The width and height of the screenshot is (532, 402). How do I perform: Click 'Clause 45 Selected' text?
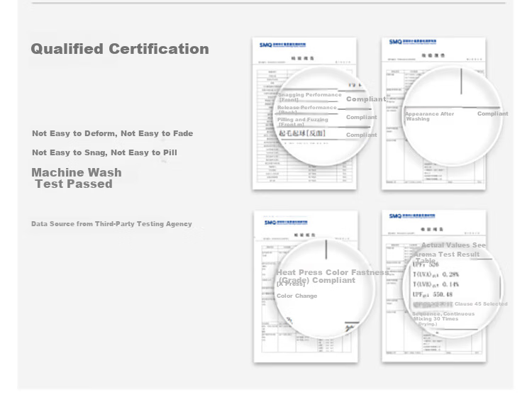coord(481,304)
